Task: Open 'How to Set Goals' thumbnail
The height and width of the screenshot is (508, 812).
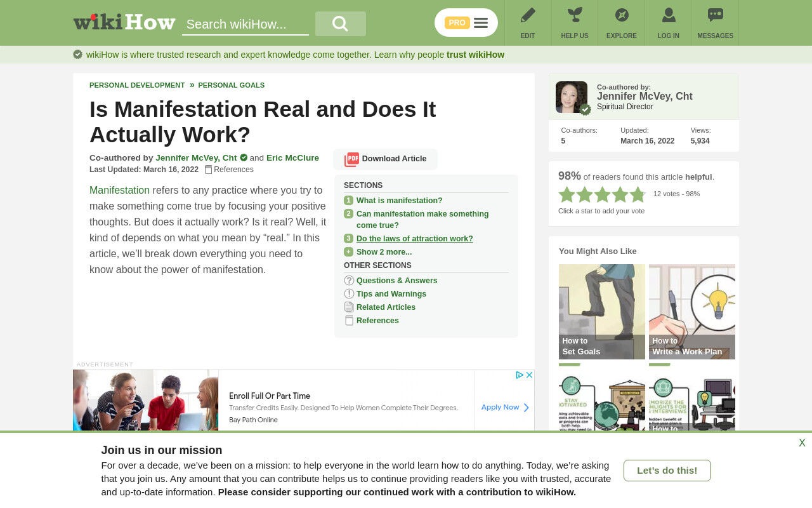Action: click(602, 312)
